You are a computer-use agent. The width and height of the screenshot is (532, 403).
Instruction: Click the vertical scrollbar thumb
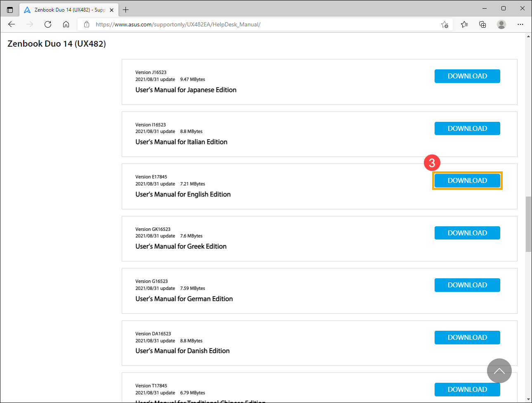click(528, 224)
